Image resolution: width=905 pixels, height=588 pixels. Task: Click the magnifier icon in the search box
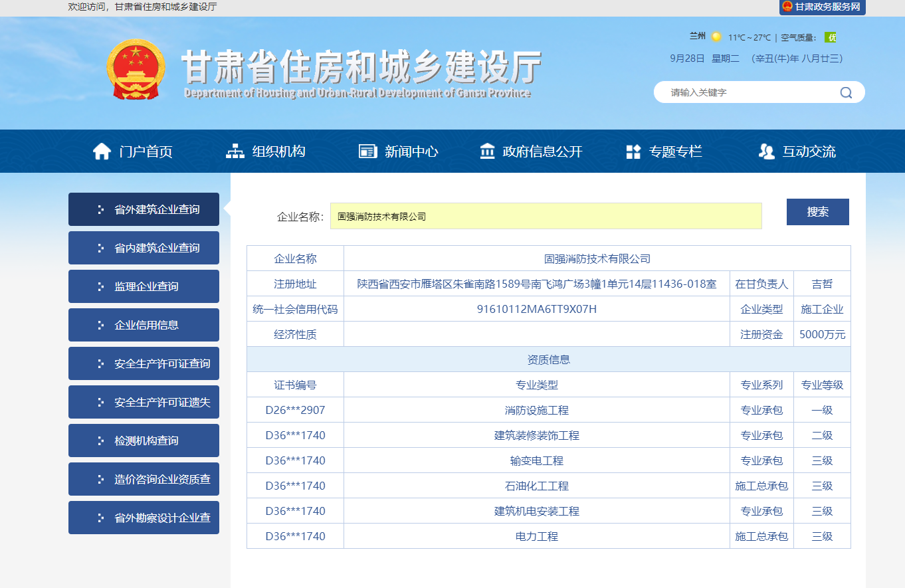(845, 92)
